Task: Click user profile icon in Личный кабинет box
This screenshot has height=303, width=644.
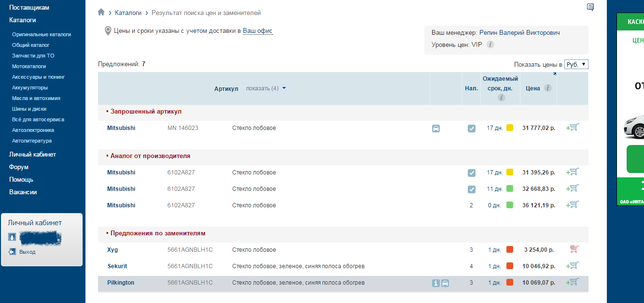Action: pos(13,237)
